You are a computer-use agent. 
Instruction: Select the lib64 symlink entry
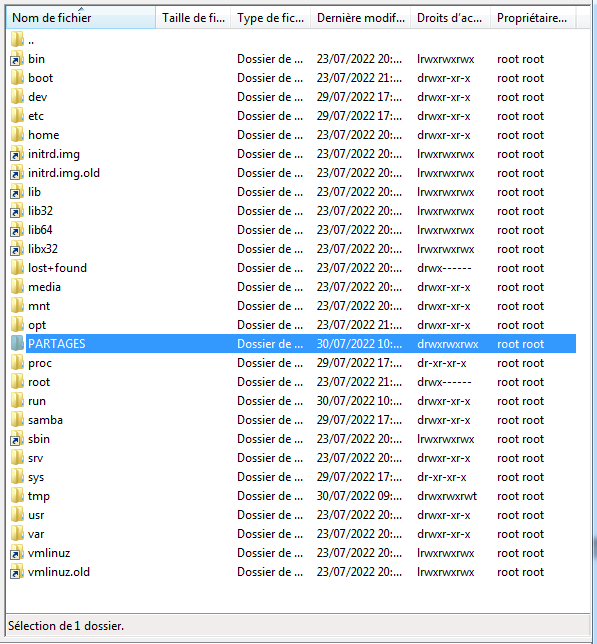point(40,230)
